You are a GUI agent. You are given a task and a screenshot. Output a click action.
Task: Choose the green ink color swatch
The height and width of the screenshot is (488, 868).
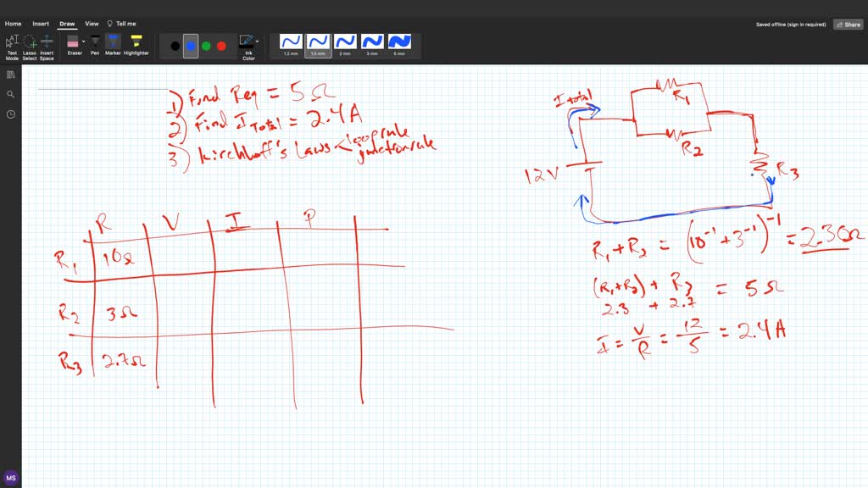pos(206,44)
